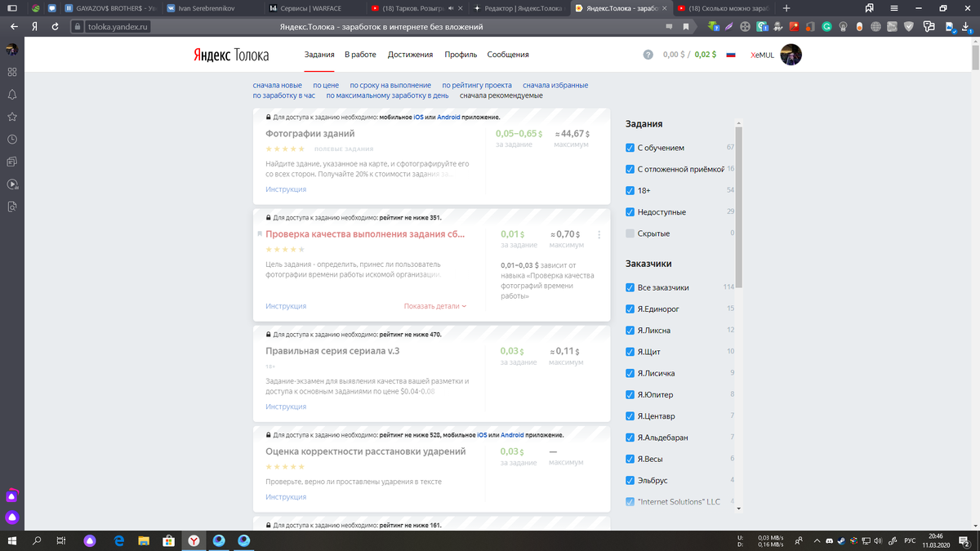Open the Оценка корректности расстановки ударений task title
This screenshot has height=551, width=980.
pyautogui.click(x=366, y=451)
